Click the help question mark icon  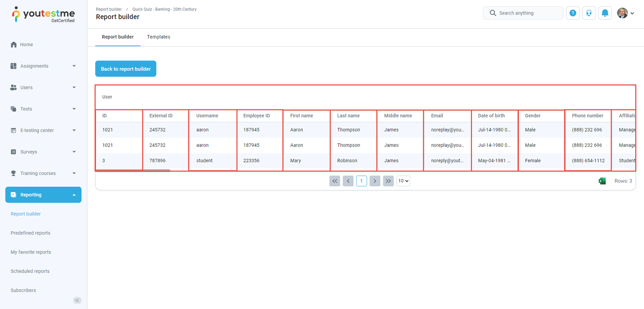573,13
